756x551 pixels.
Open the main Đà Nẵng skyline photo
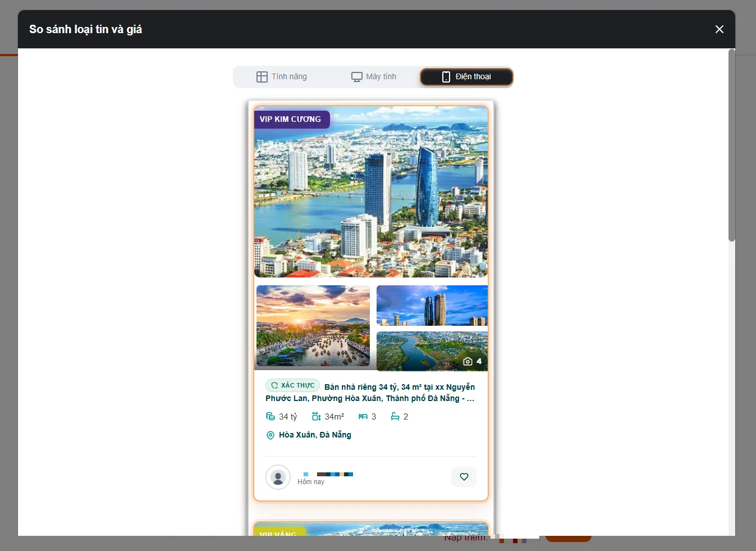371,192
